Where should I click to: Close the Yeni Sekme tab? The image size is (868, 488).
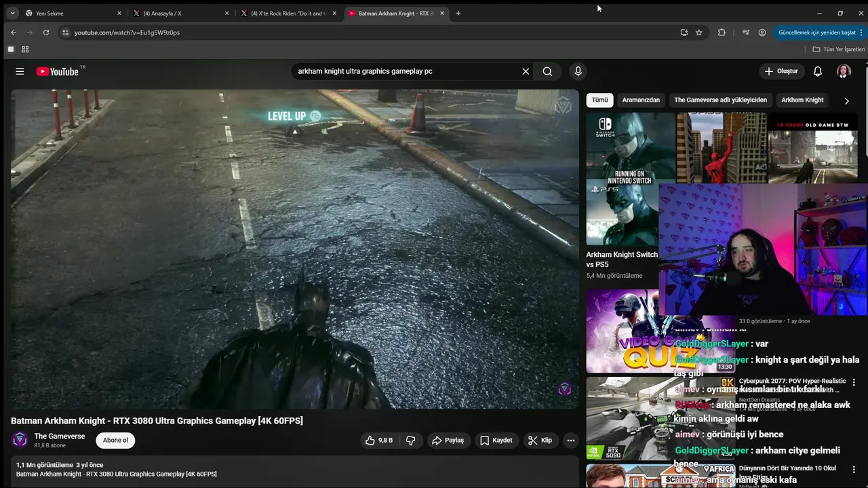tap(119, 13)
